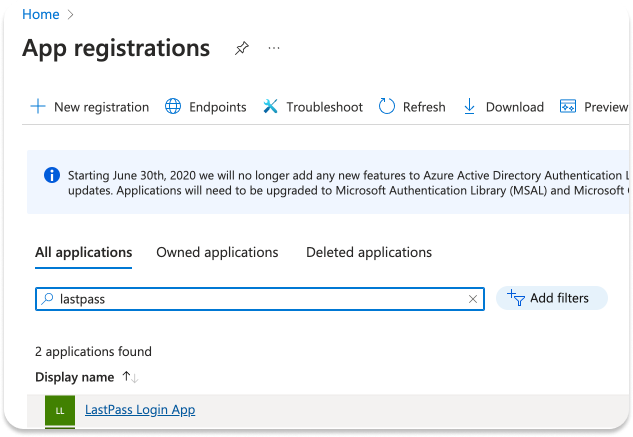Click the Troubleshoot wrench icon

(x=270, y=107)
